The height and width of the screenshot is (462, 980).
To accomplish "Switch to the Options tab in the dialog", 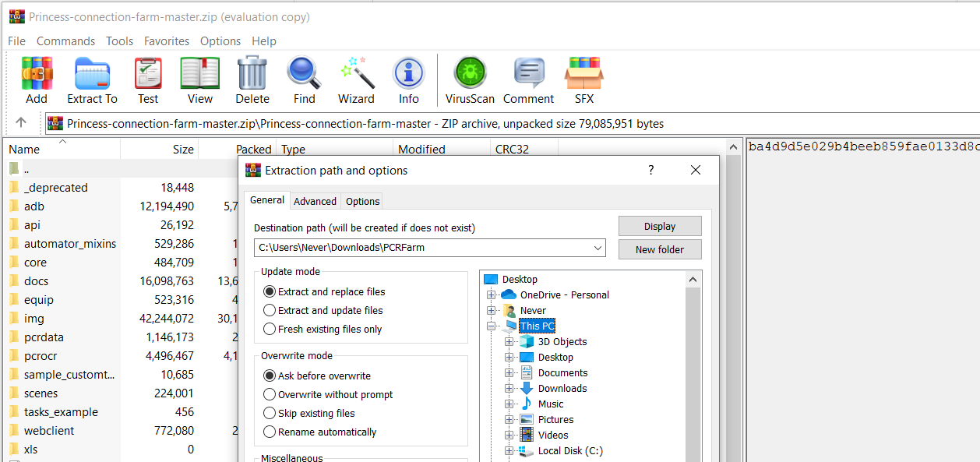I will pos(363,201).
